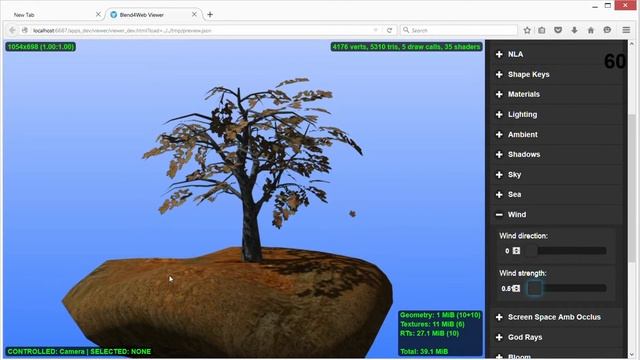Click the scrollbar down arrow
The image size is (640, 360).
[x=632, y=354]
